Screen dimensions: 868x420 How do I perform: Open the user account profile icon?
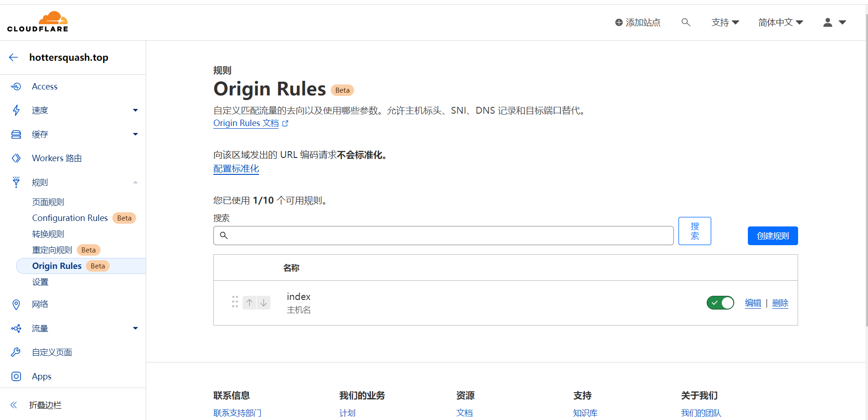pos(827,22)
